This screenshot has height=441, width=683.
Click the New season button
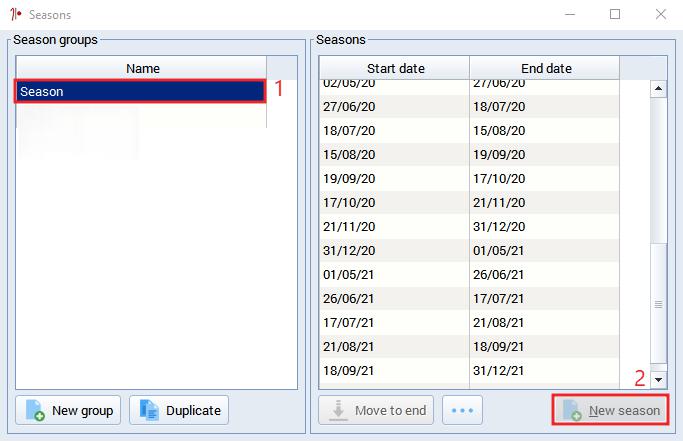610,410
